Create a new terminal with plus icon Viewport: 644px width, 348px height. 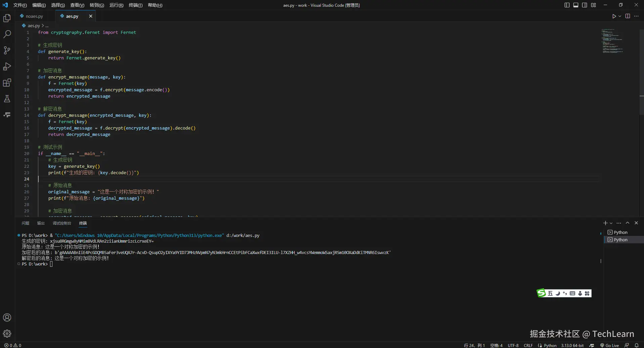coord(605,223)
